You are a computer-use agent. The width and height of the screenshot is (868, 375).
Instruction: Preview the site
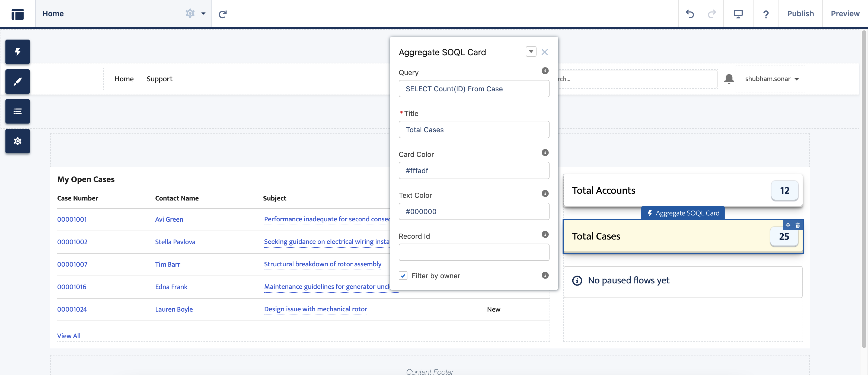[x=845, y=14]
